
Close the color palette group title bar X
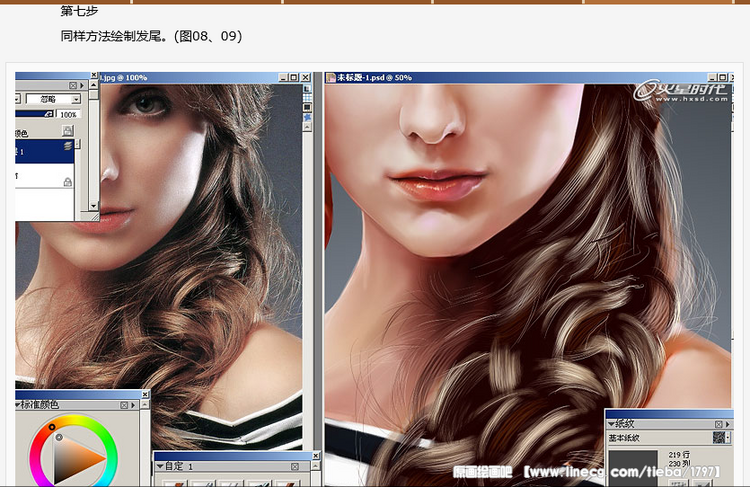pyautogui.click(x=145, y=394)
